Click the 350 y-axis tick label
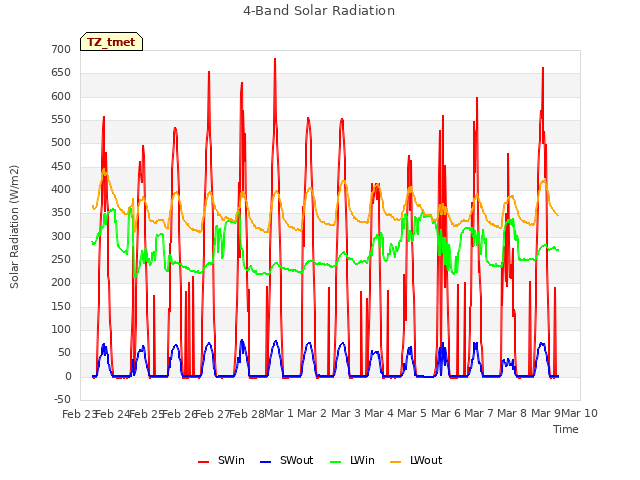Image resolution: width=640 pixels, height=480 pixels. pyautogui.click(x=61, y=213)
